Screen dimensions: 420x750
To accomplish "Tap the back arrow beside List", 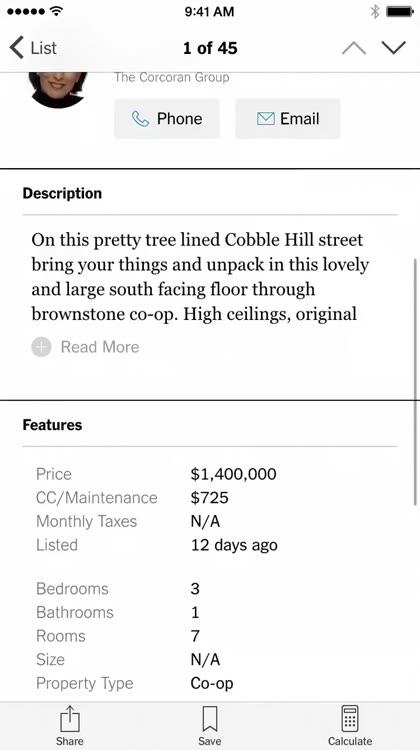I will coord(16,48).
